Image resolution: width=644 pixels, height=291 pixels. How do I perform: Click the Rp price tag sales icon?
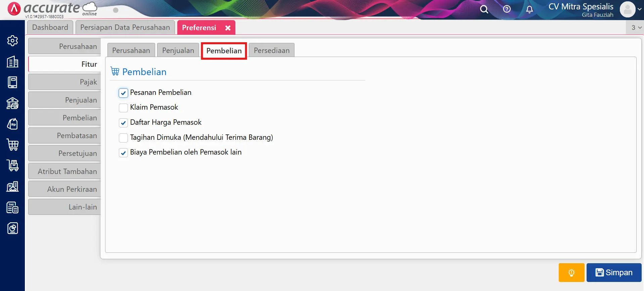[12, 124]
